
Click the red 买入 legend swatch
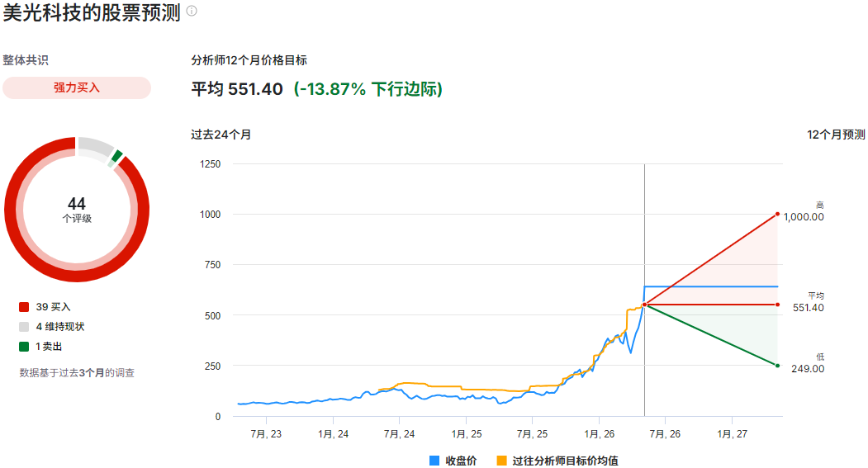pos(24,307)
